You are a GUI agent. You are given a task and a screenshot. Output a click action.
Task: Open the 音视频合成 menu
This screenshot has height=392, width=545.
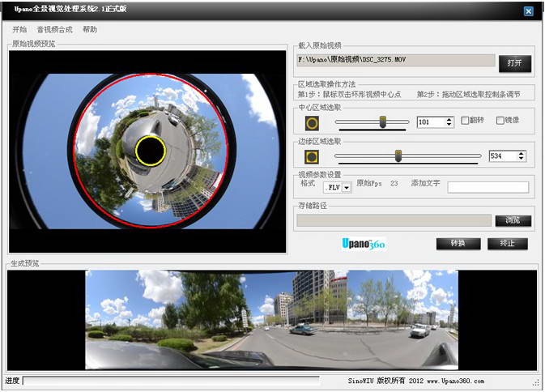coord(54,29)
